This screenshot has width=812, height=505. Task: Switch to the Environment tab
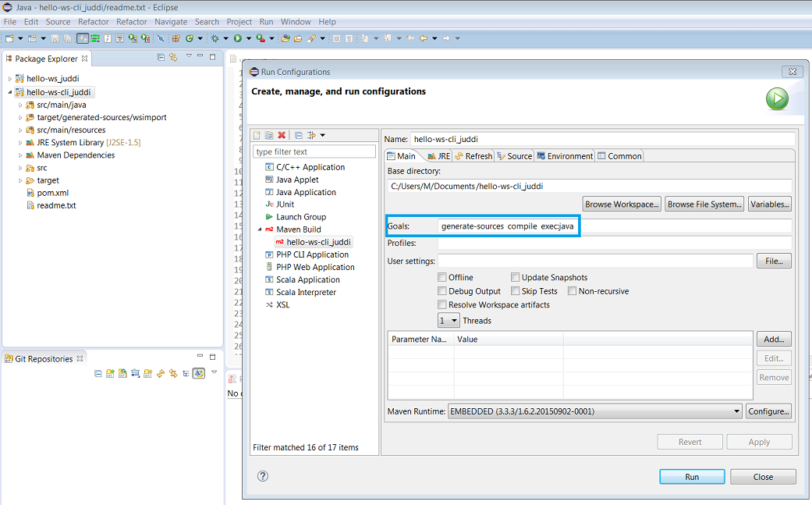(x=565, y=156)
